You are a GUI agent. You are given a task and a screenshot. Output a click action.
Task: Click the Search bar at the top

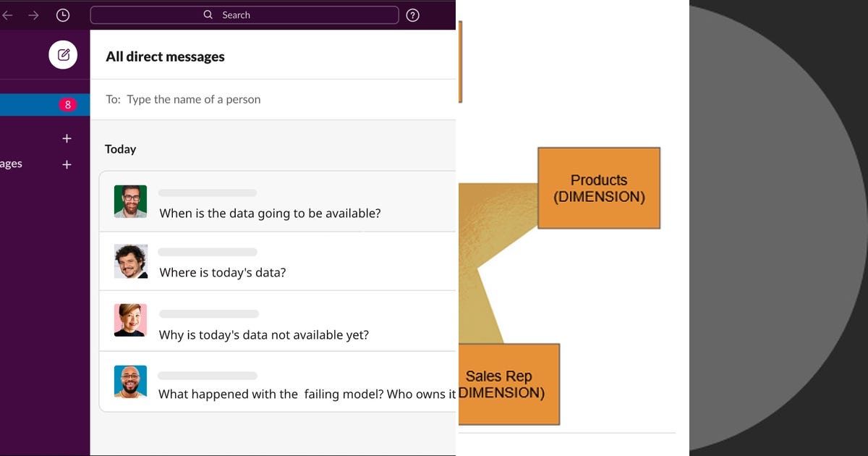244,15
